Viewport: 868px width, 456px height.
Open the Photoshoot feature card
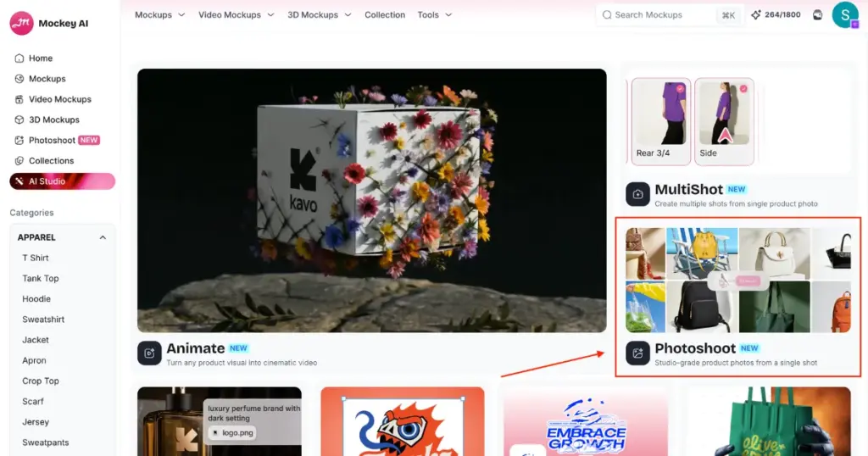tap(738, 298)
